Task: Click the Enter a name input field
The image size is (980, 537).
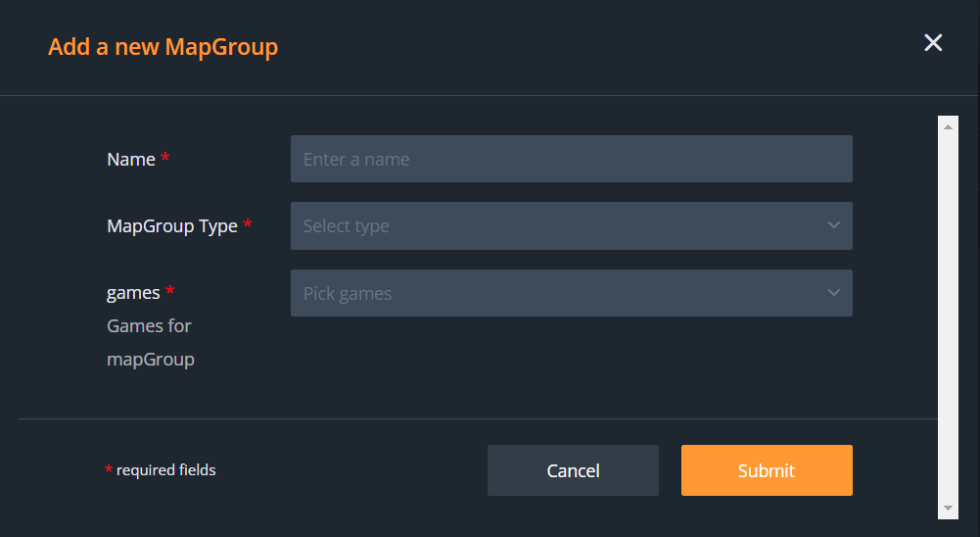Action: point(571,159)
